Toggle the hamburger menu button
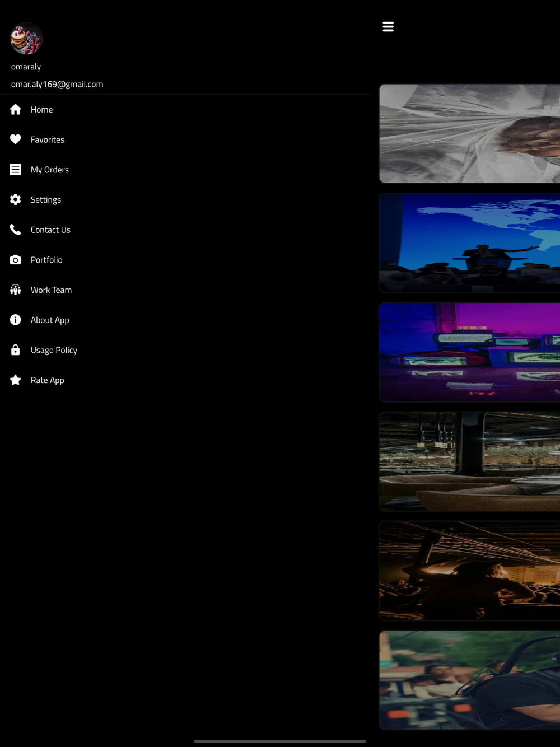The height and width of the screenshot is (747, 560). coord(388,26)
